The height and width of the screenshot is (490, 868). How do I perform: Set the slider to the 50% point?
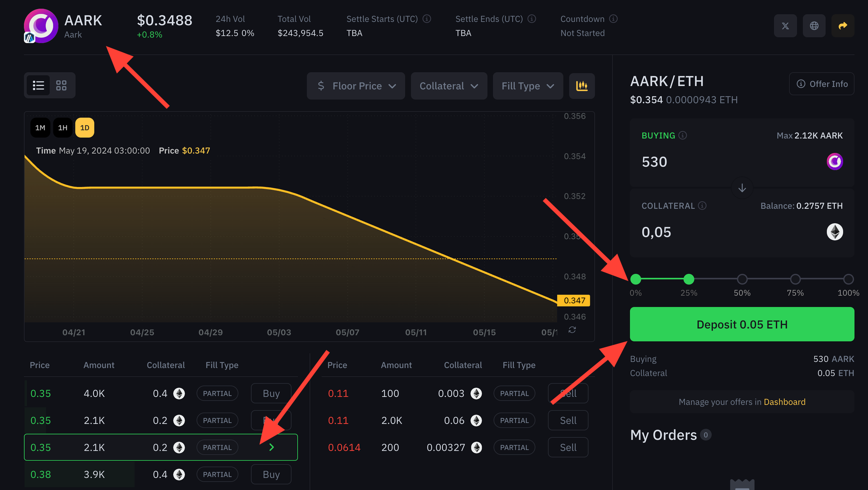[x=742, y=279]
